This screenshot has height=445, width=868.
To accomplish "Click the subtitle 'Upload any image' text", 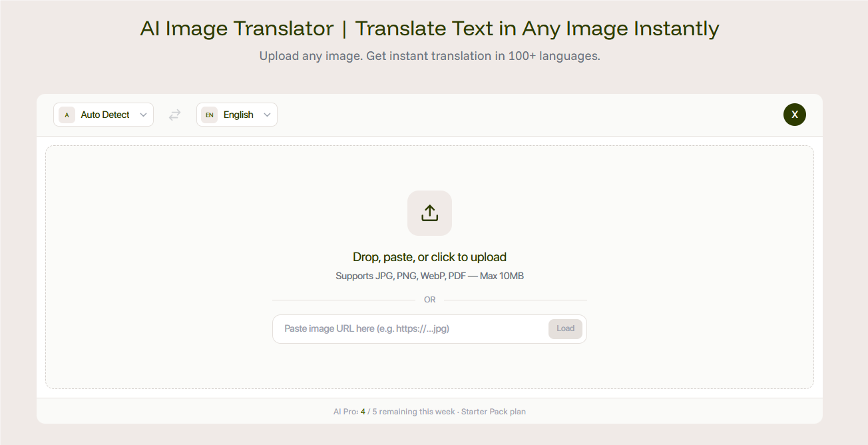I will pos(429,56).
